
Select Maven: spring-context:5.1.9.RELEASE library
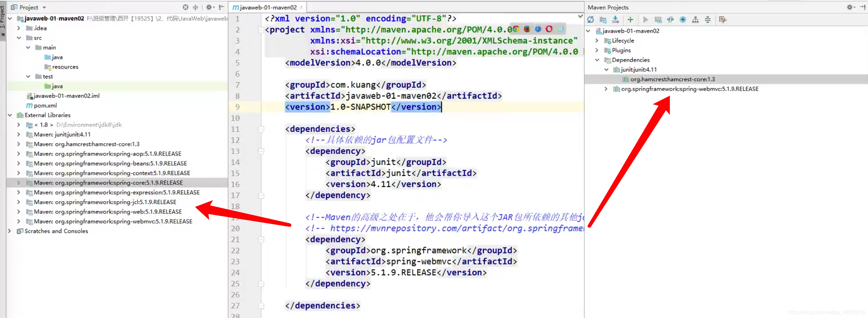[x=108, y=173]
